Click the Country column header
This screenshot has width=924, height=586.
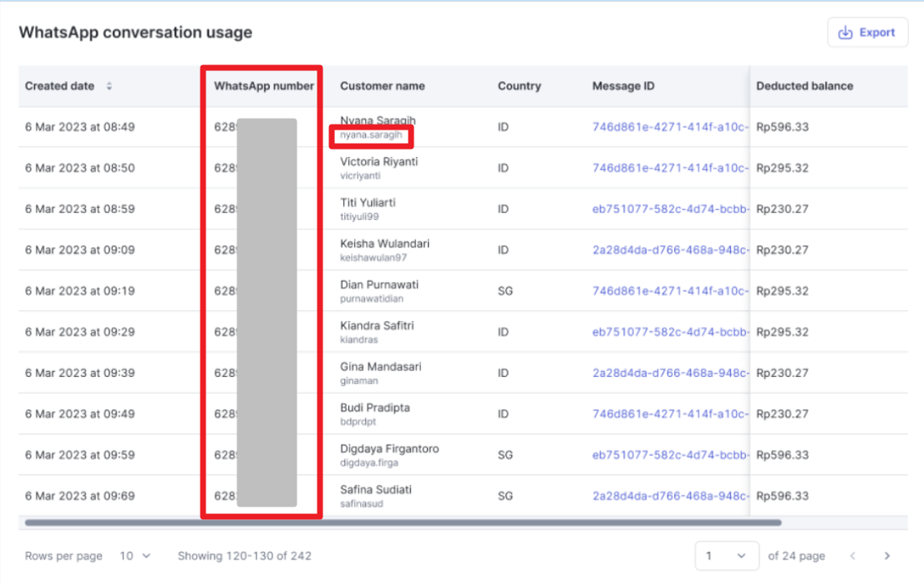[519, 86]
